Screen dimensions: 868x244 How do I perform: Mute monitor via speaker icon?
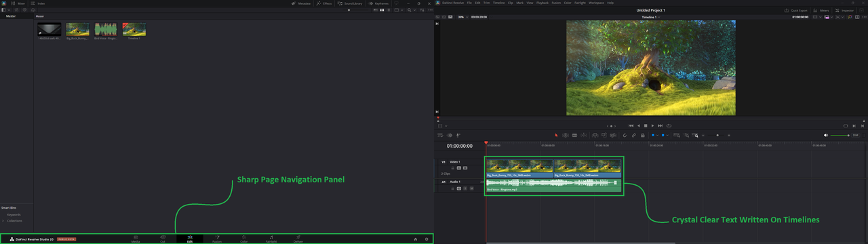tap(826, 135)
